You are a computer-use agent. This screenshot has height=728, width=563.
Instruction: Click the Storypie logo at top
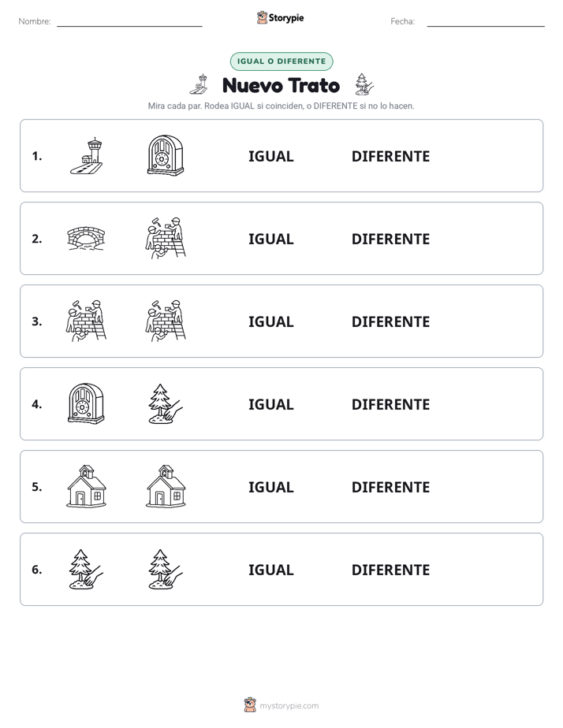pyautogui.click(x=281, y=17)
